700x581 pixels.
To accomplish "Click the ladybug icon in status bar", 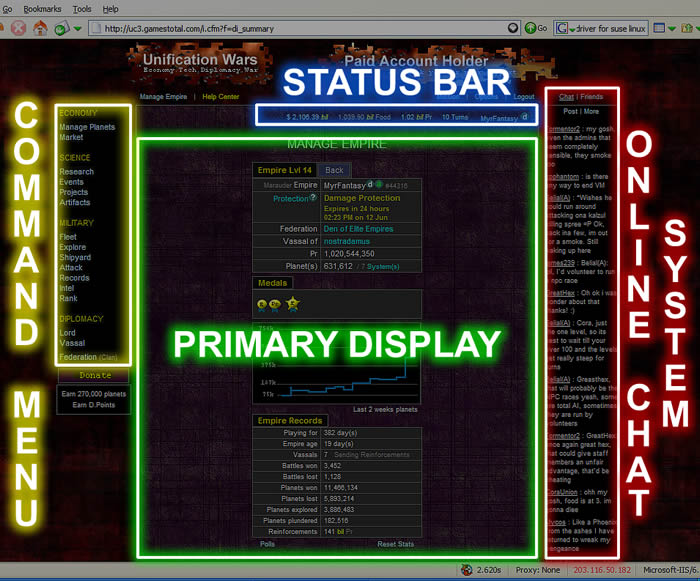I will click(467, 570).
